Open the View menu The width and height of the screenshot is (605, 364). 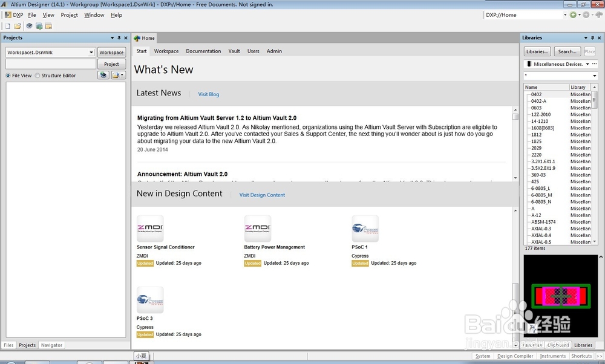[x=48, y=15]
